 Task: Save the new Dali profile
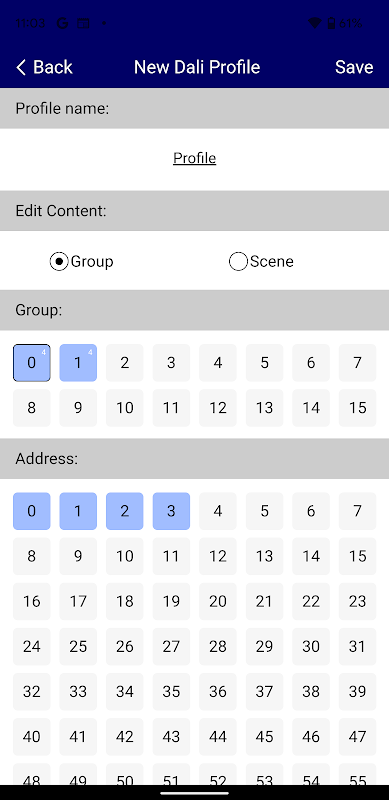(354, 67)
